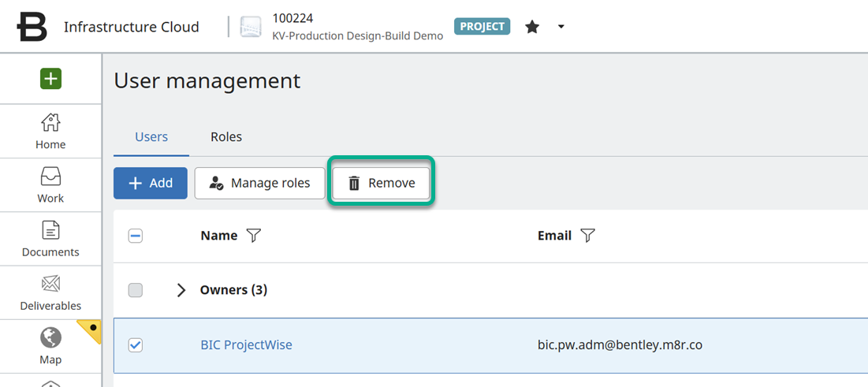
Task: Click the project thumbnail image
Action: pos(251,27)
